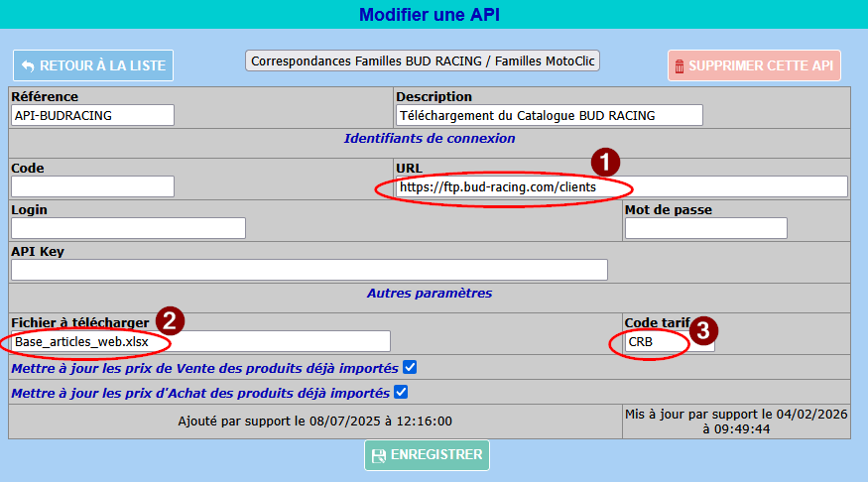Focus the empty Code input
868x482 pixels.
pos(92,186)
